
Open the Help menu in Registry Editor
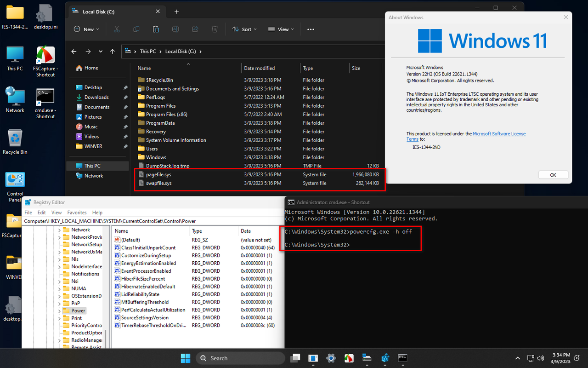[x=97, y=213]
